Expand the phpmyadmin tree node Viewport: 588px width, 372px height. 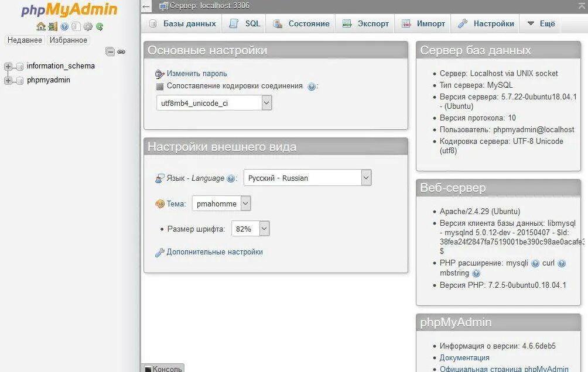tap(8, 81)
